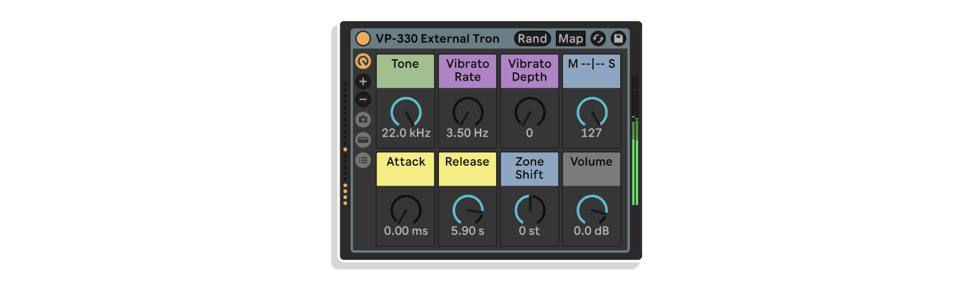Select the green Tone macro label

point(405,71)
